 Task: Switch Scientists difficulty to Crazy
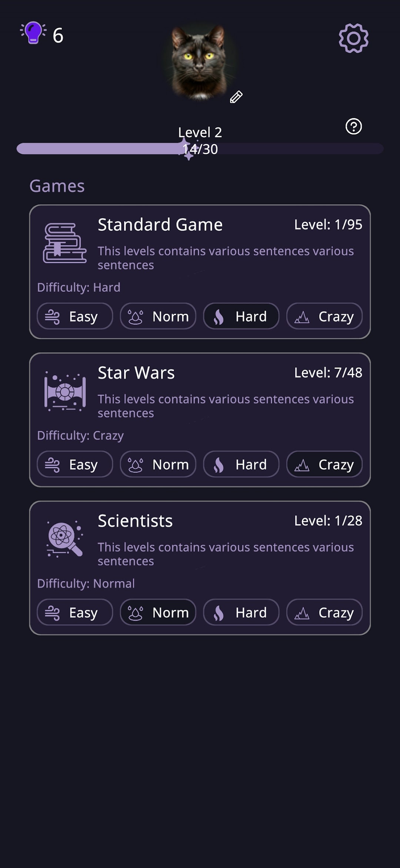coord(324,612)
